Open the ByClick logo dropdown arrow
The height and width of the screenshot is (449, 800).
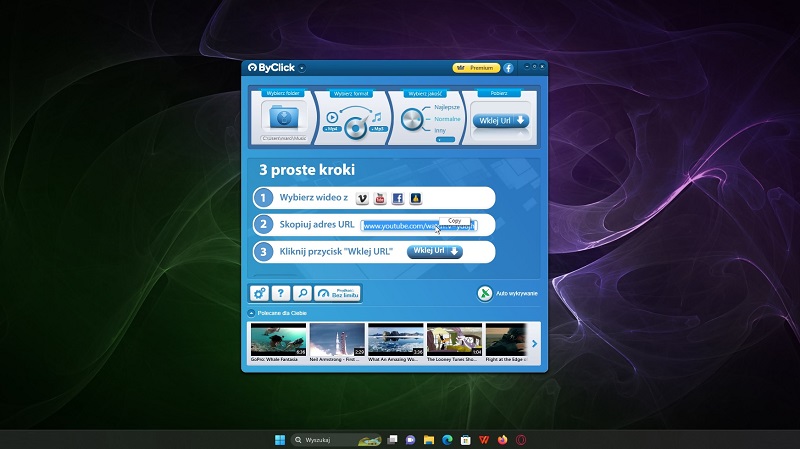tap(302, 68)
